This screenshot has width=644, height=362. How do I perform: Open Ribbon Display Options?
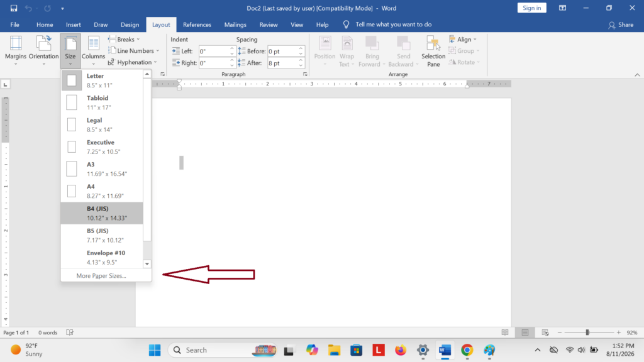point(563,8)
